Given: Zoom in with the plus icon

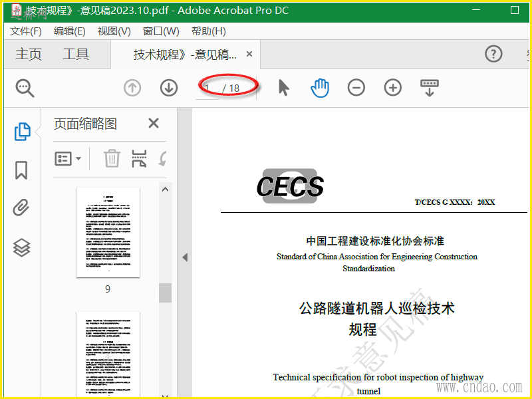Looking at the screenshot, I should click(393, 88).
